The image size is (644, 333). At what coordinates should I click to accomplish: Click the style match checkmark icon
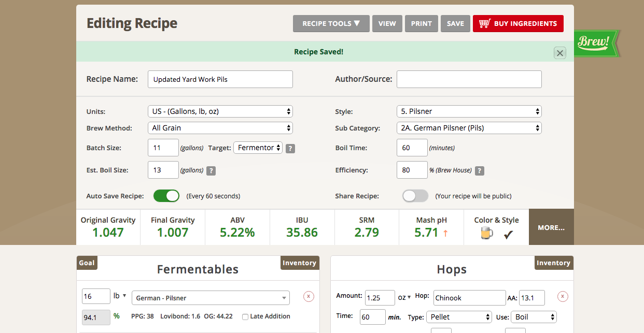coord(508,235)
